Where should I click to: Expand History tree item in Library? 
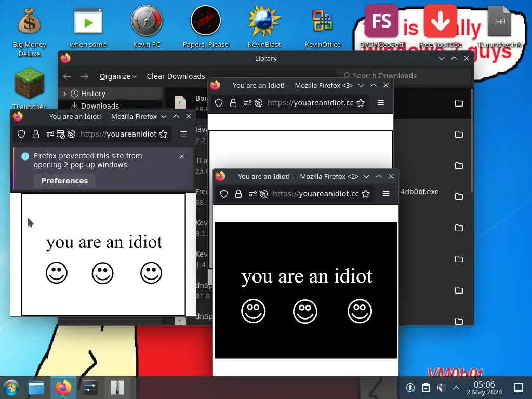[x=65, y=94]
